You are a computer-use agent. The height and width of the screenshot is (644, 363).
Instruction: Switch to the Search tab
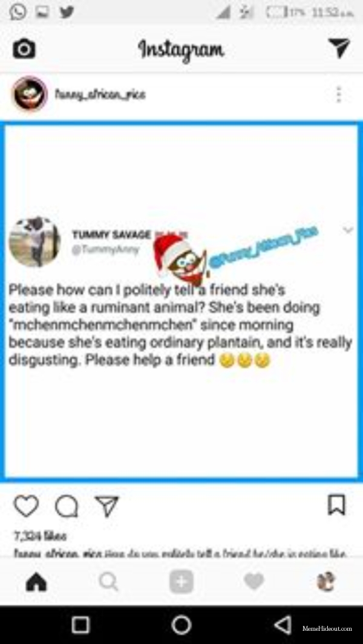pos(108,582)
